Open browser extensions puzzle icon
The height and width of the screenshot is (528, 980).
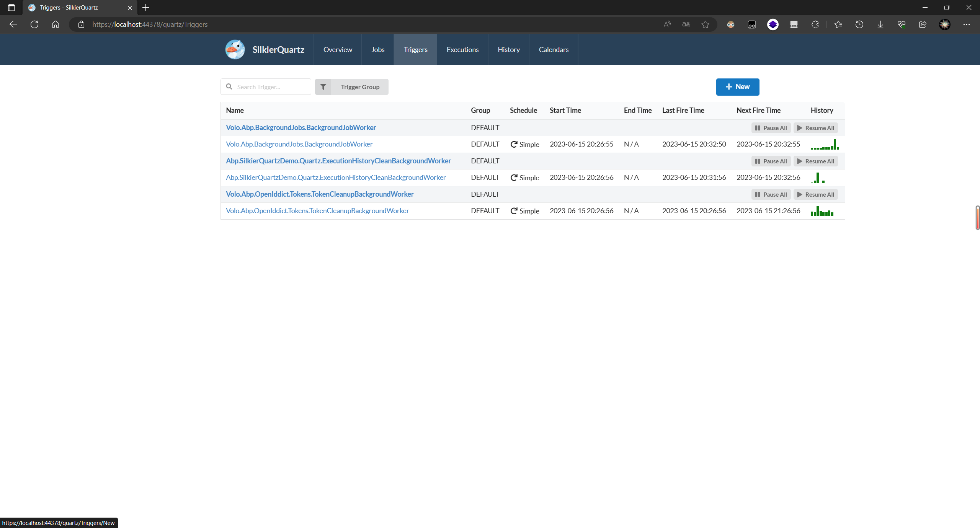click(815, 24)
